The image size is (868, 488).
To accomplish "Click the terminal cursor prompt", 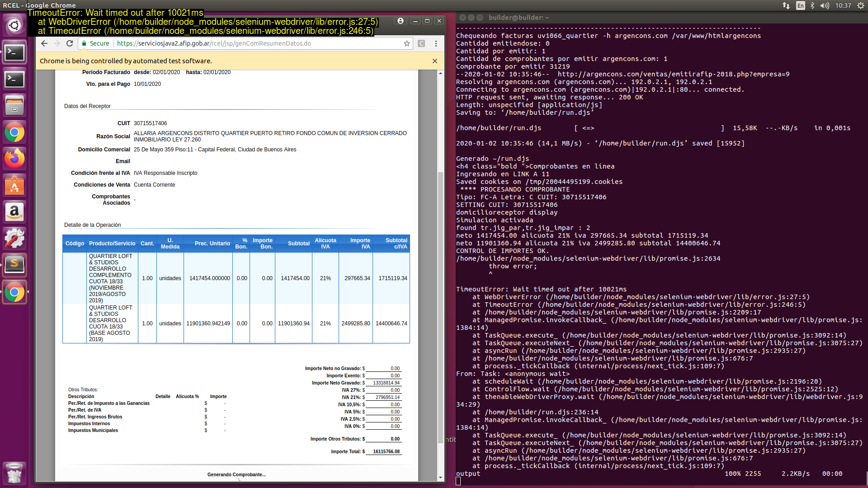I will tap(458, 481).
